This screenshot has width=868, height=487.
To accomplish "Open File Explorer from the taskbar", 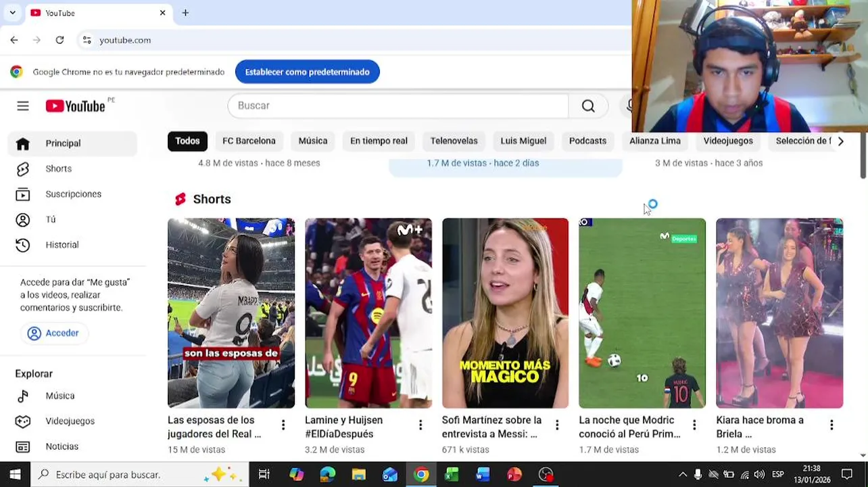I will (358, 475).
